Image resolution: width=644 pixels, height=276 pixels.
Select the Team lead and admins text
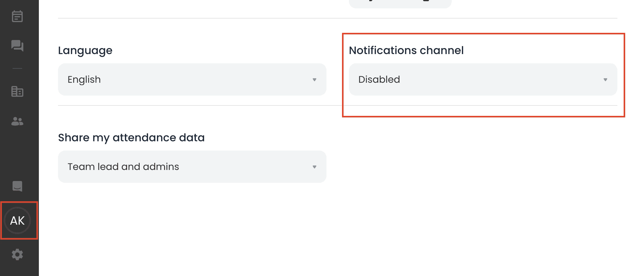(x=123, y=167)
